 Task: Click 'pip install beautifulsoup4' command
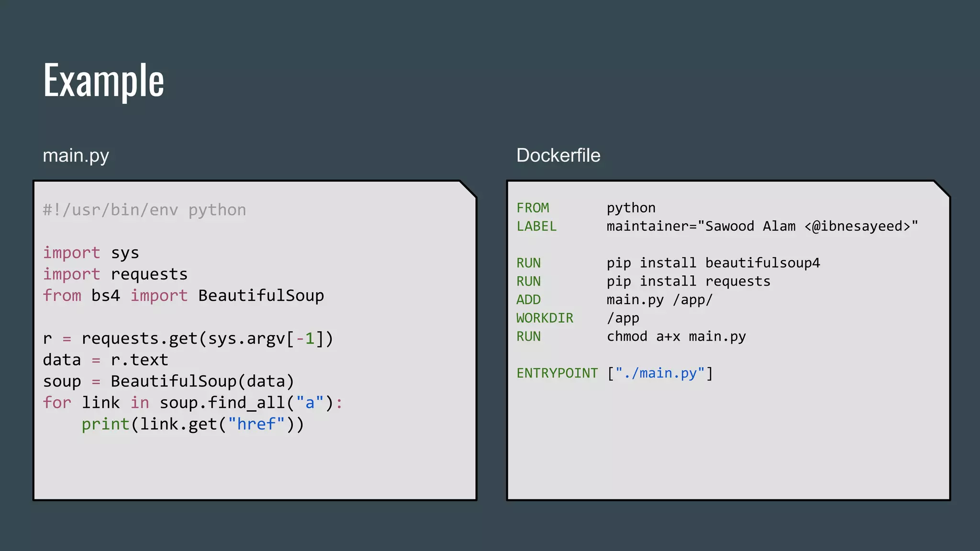click(x=713, y=263)
